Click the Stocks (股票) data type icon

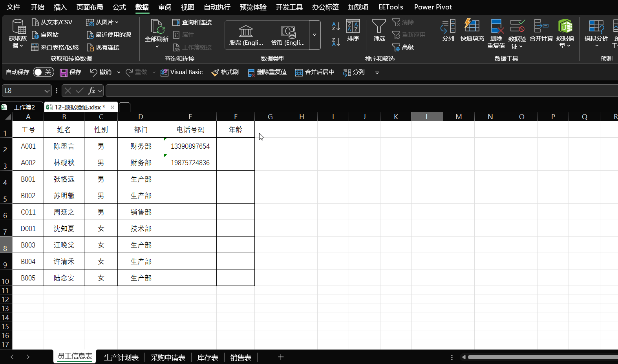(246, 31)
